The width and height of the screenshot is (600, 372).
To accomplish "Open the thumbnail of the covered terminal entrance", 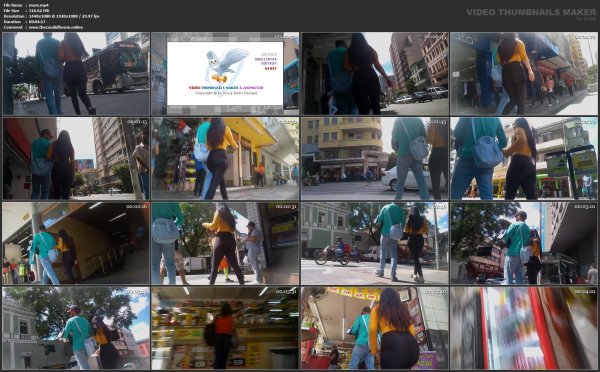I will [x=76, y=243].
